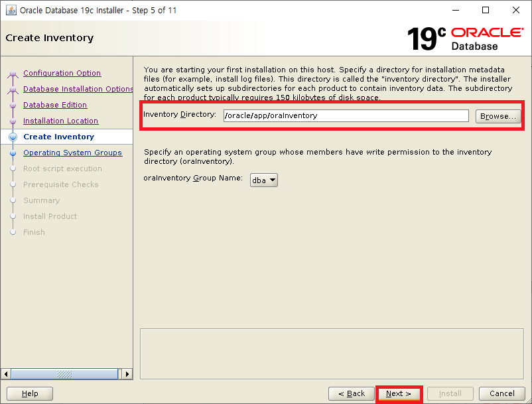Click the disabled Root script execution step
This screenshot has height=404, width=532.
point(62,168)
